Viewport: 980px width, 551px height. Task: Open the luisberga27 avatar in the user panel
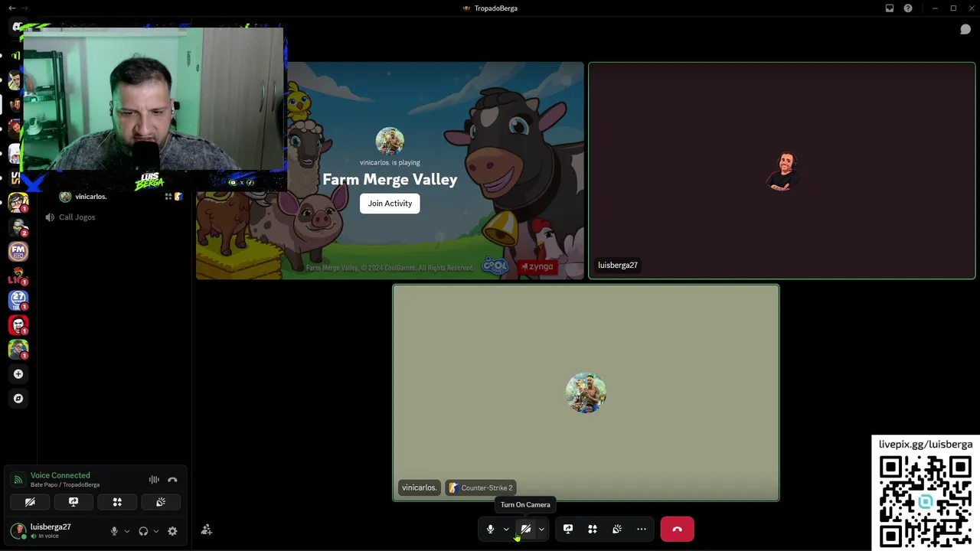18,530
